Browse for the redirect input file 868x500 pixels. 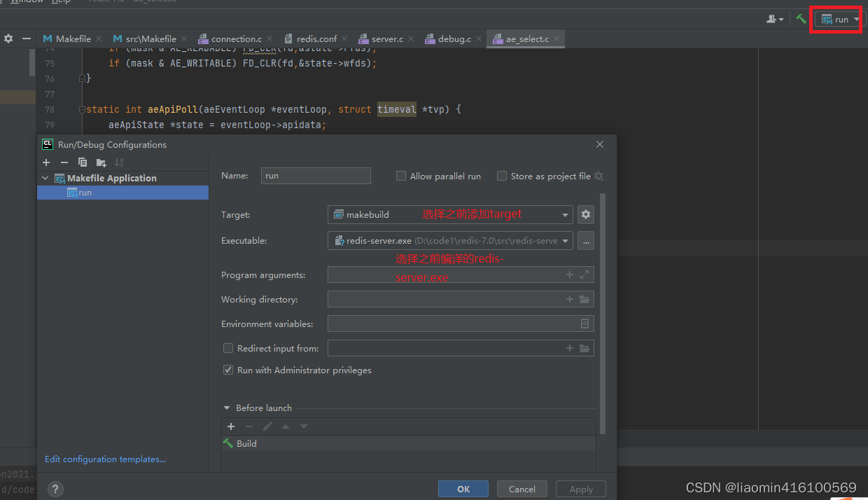pyautogui.click(x=584, y=348)
